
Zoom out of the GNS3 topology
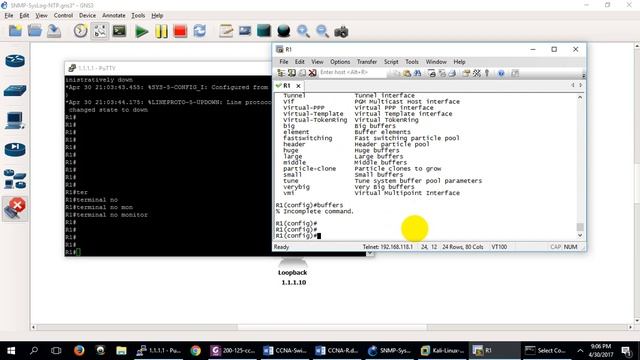click(x=322, y=31)
